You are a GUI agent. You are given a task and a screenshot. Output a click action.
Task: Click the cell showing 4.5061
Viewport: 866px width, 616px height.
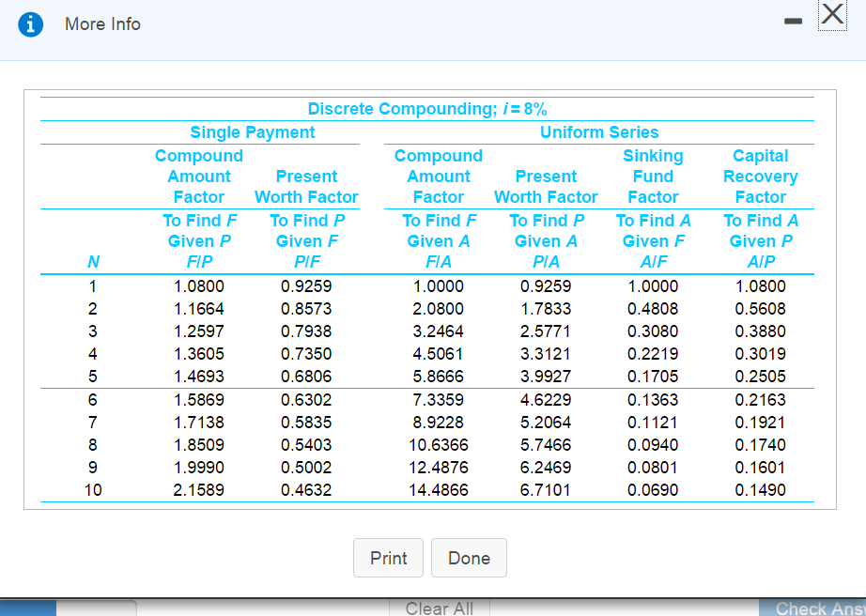(439, 354)
